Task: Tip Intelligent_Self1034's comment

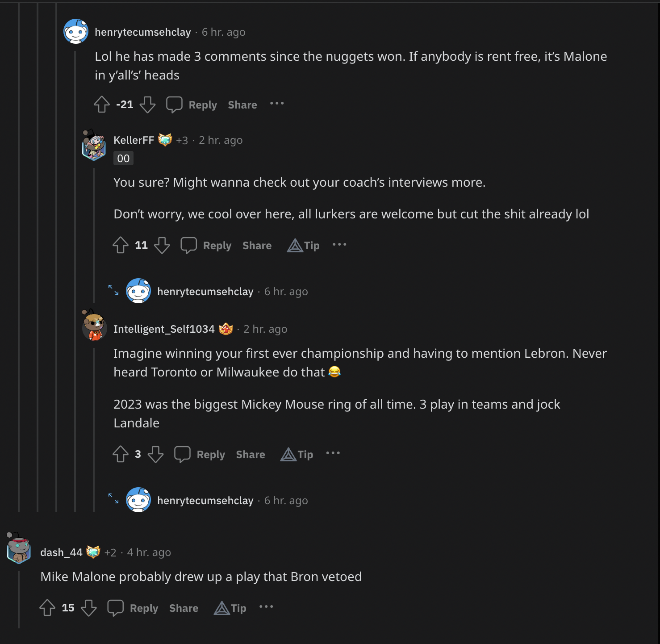Action: (x=297, y=455)
